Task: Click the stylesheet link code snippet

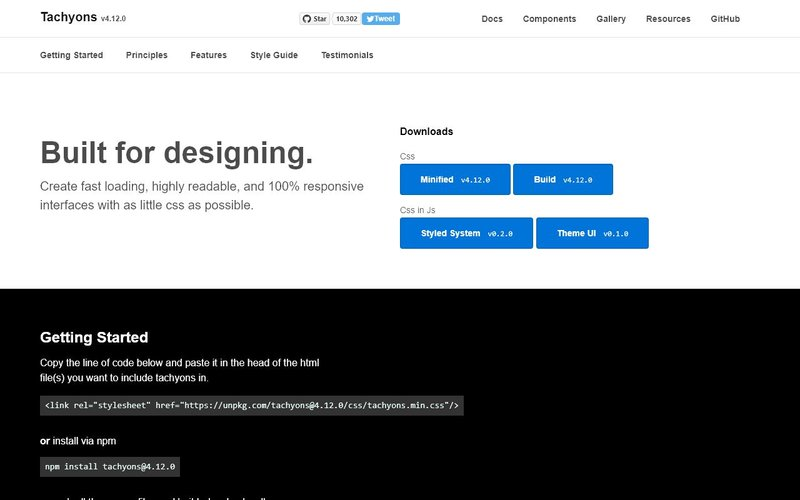Action: pyautogui.click(x=251, y=405)
